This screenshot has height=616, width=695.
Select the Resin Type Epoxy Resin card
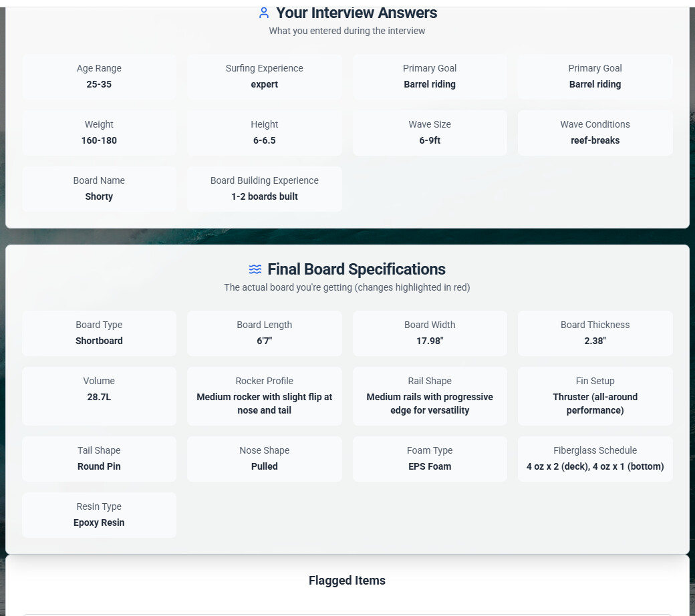[x=99, y=515]
